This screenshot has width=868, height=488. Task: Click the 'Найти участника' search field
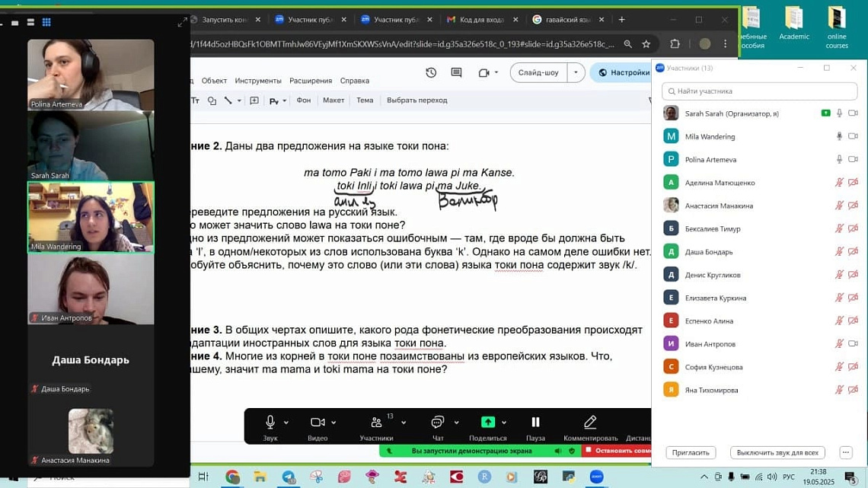(x=759, y=90)
